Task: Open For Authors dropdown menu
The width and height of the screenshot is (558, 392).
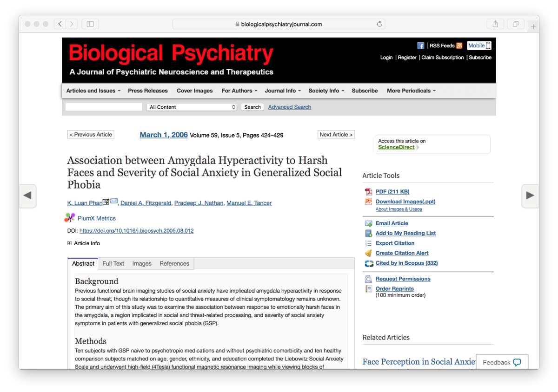Action: click(239, 91)
